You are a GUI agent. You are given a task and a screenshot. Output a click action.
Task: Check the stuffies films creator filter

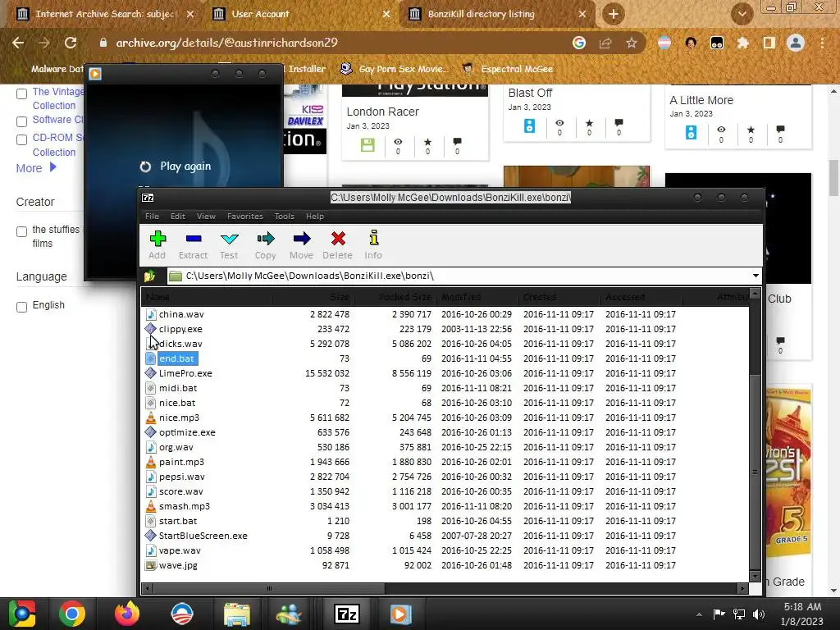click(x=22, y=231)
